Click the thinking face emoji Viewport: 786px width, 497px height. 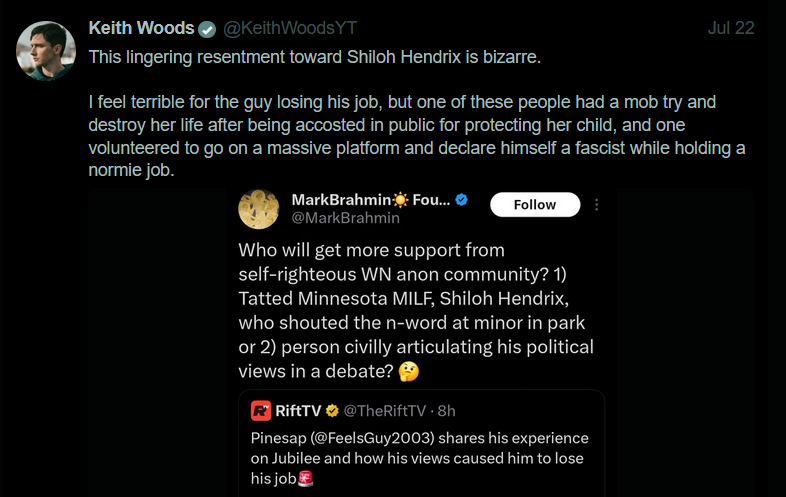point(409,372)
